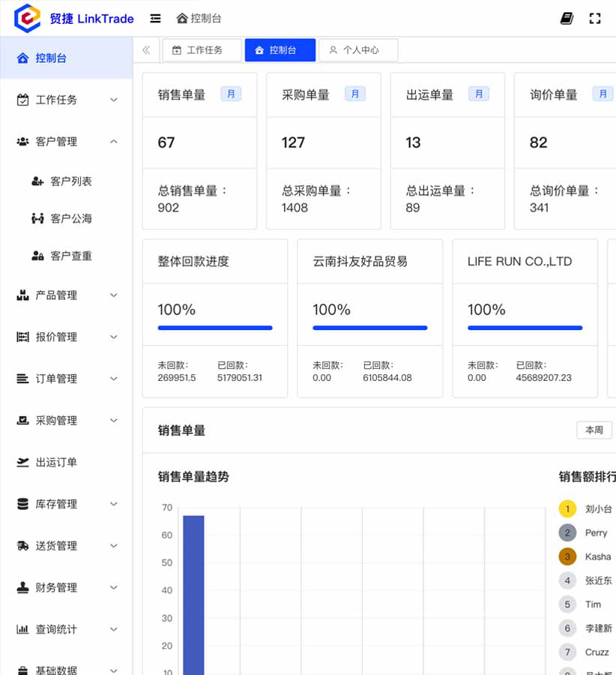Click the 月 tag on 销售单量 card
The width and height of the screenshot is (616, 675).
click(231, 94)
